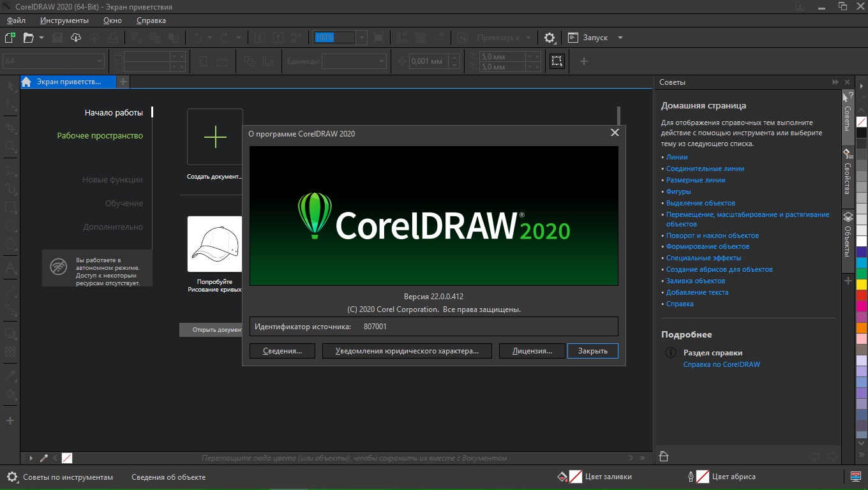The height and width of the screenshot is (490, 868).
Task: Open the Справка menu
Action: click(151, 20)
